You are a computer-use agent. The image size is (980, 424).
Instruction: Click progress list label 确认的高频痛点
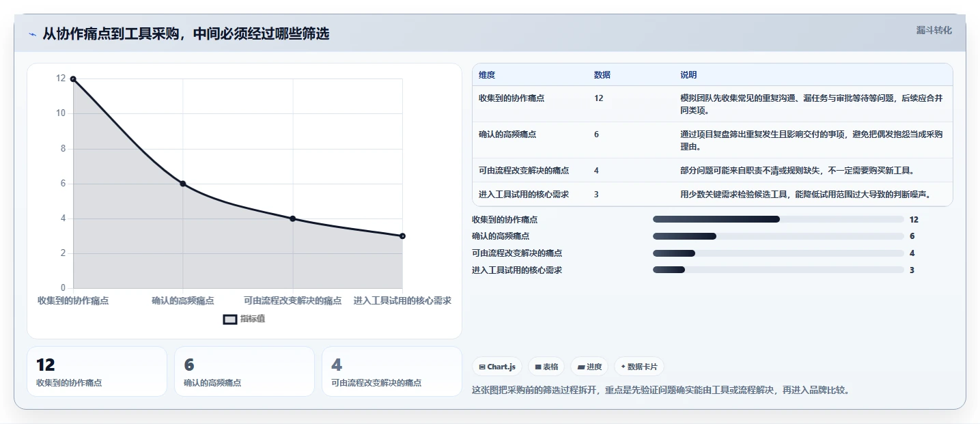click(x=501, y=236)
